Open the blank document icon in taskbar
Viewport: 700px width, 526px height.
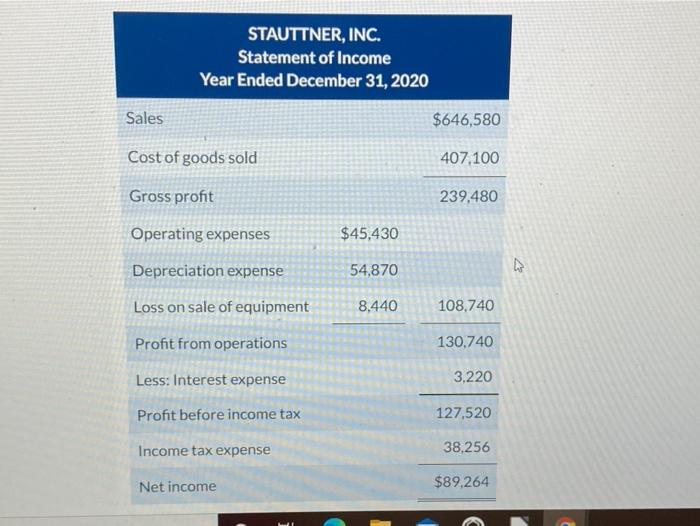pyautogui.click(x=519, y=521)
